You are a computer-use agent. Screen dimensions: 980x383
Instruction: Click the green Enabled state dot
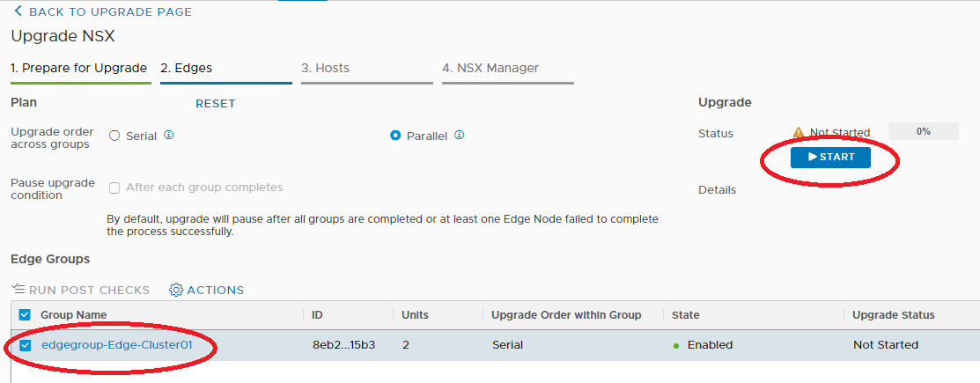point(676,345)
